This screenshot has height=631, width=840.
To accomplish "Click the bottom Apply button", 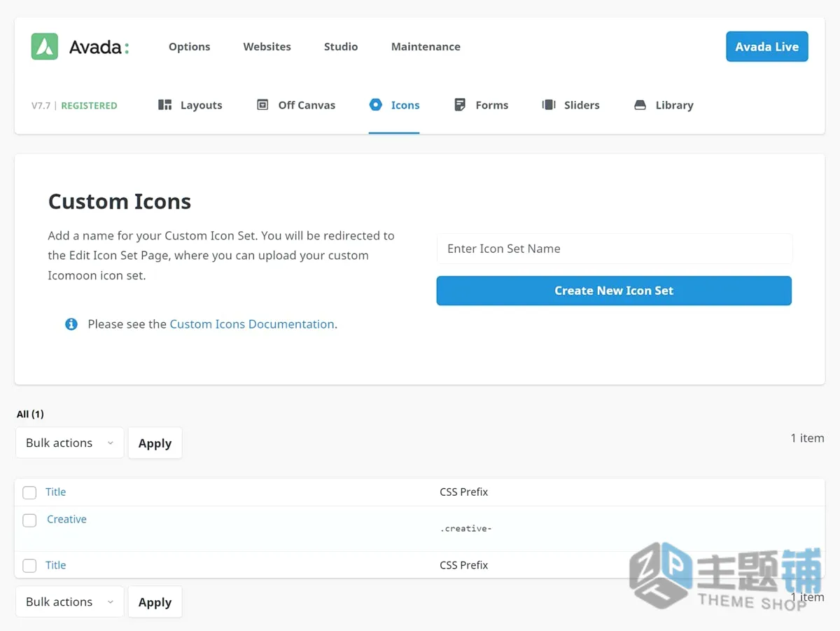I will pyautogui.click(x=155, y=602).
